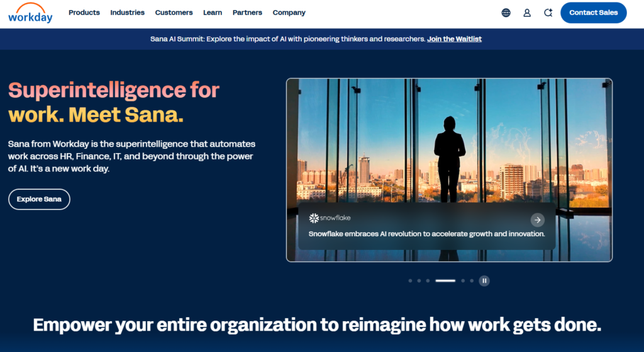
Task: Open the AI search icon
Action: 548,13
